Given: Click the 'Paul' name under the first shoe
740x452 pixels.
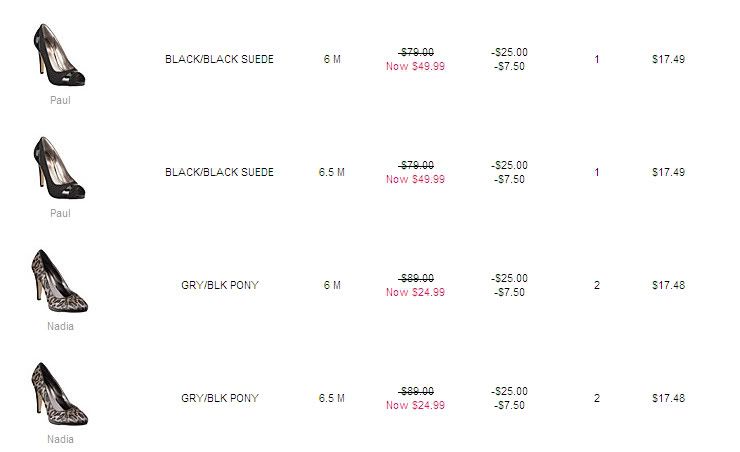Looking at the screenshot, I should click(60, 100).
